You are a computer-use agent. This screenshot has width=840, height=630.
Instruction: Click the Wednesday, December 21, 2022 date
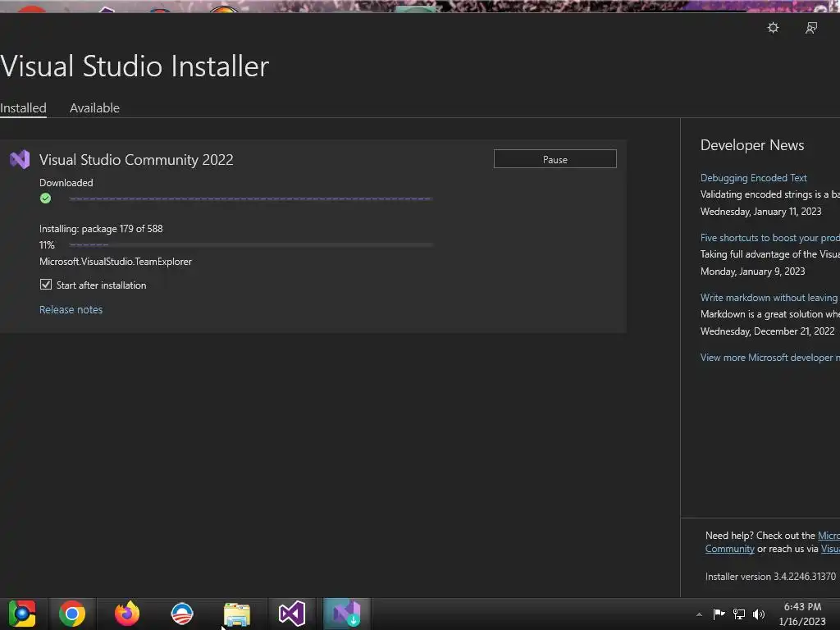coord(767,331)
